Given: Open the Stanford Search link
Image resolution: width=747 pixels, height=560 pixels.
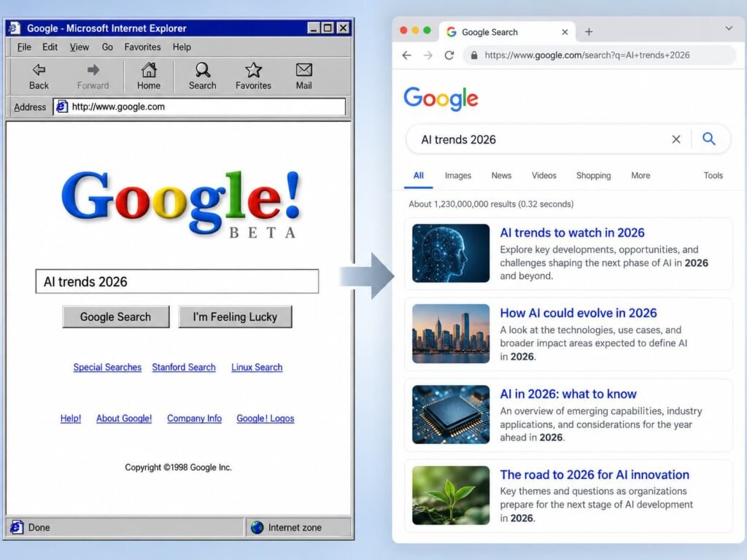Looking at the screenshot, I should tap(184, 367).
